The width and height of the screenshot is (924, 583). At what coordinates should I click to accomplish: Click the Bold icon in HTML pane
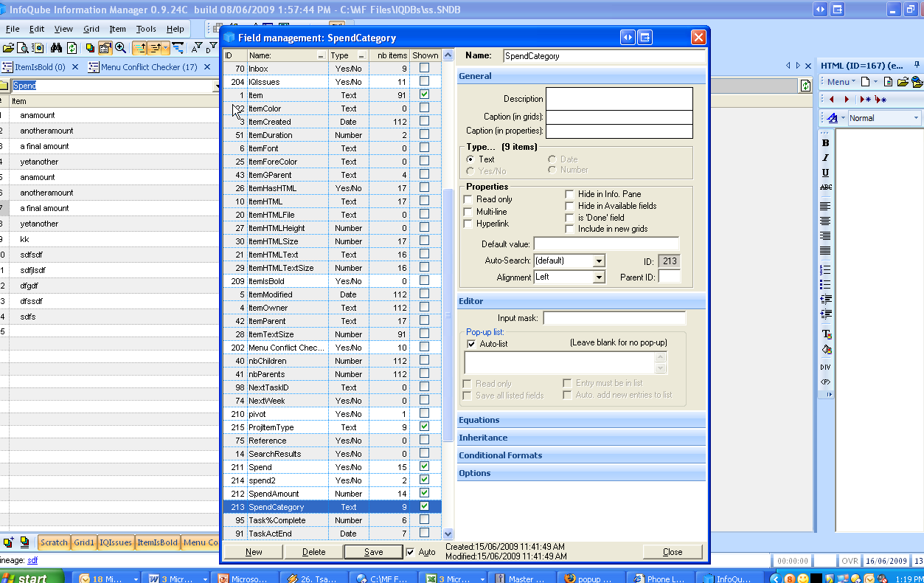point(825,143)
